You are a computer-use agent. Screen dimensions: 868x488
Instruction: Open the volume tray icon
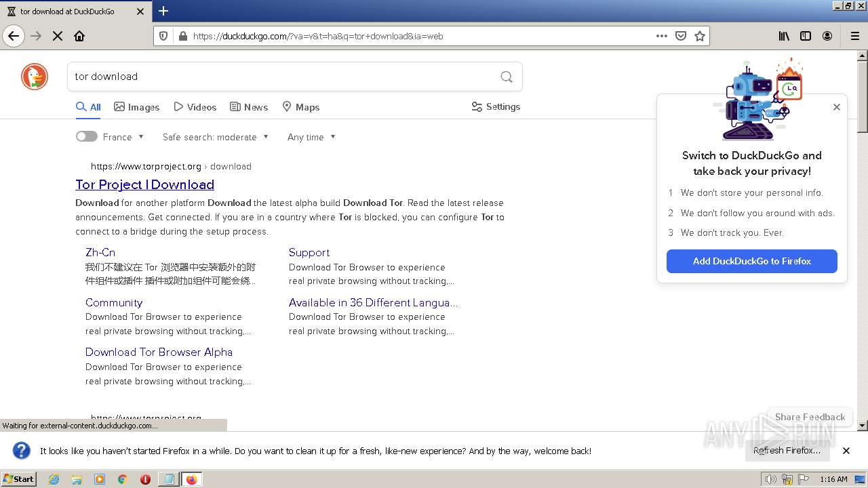coord(771,479)
